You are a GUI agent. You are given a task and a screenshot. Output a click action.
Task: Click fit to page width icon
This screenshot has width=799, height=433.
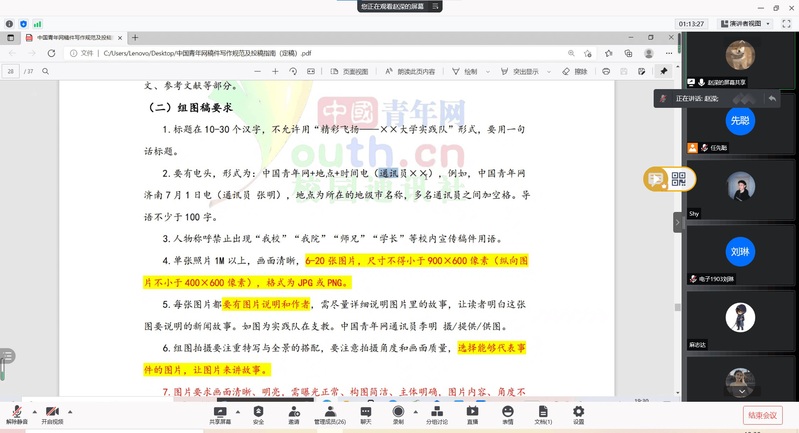click(x=311, y=71)
